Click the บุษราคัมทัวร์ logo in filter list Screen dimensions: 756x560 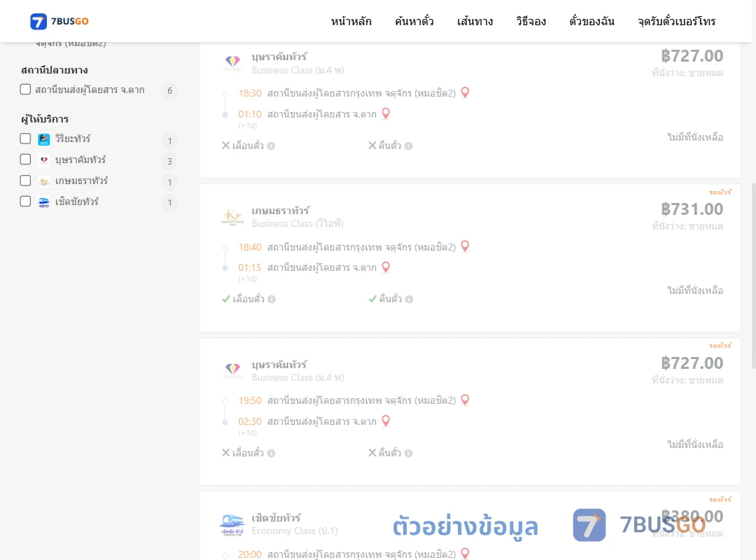click(x=44, y=160)
